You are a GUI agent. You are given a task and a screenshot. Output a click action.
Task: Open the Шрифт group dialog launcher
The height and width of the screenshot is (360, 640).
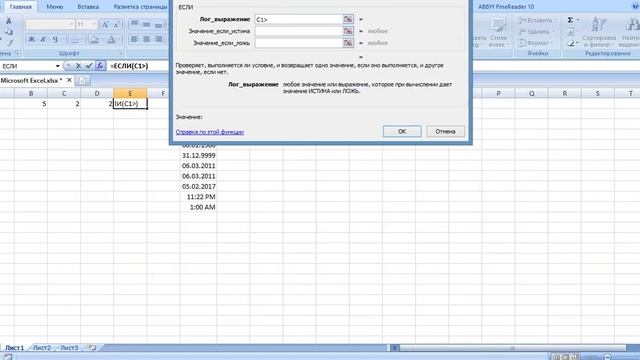pyautogui.click(x=120, y=53)
